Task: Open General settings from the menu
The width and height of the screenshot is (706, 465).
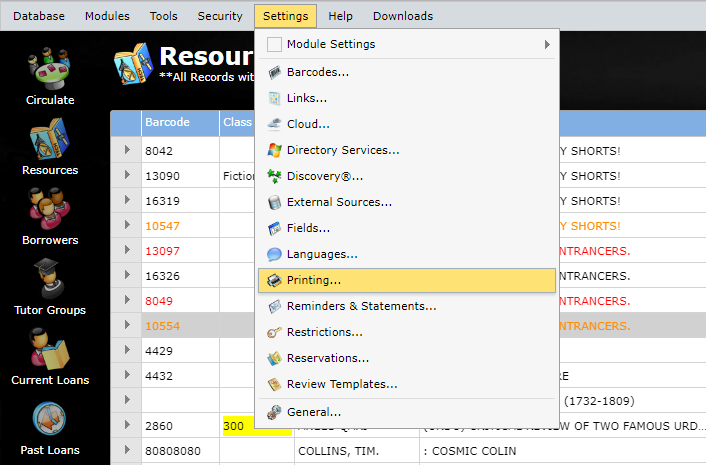Action: (313, 412)
